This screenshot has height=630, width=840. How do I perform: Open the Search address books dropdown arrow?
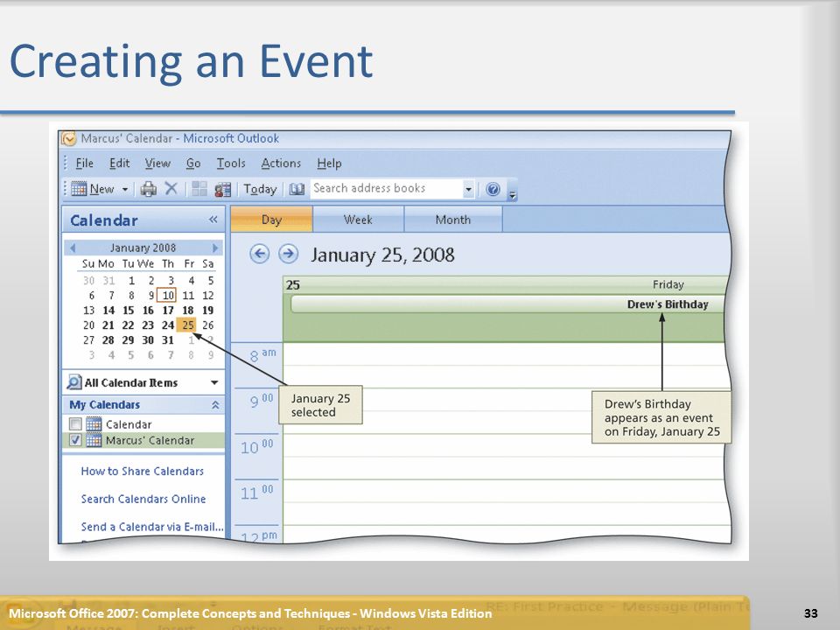(468, 189)
